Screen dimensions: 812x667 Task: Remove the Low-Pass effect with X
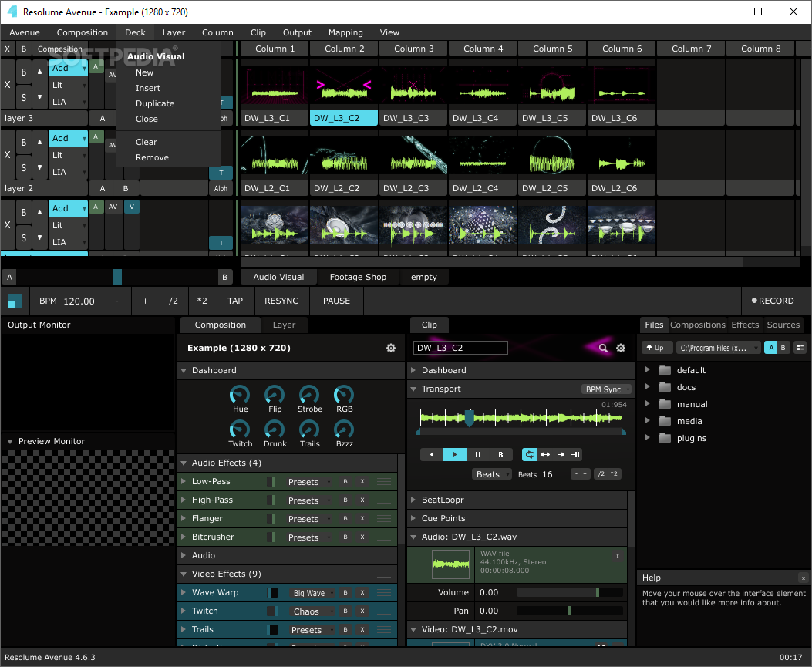click(x=362, y=482)
